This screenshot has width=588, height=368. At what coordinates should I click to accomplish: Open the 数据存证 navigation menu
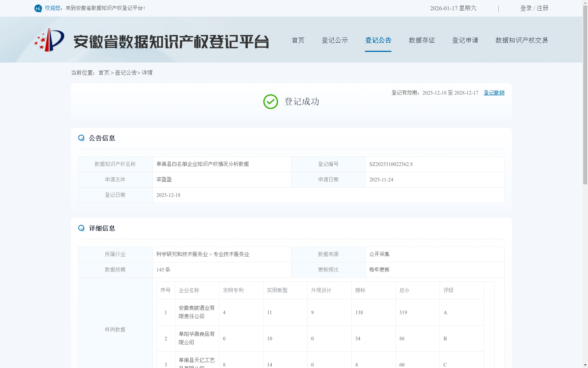(422, 40)
